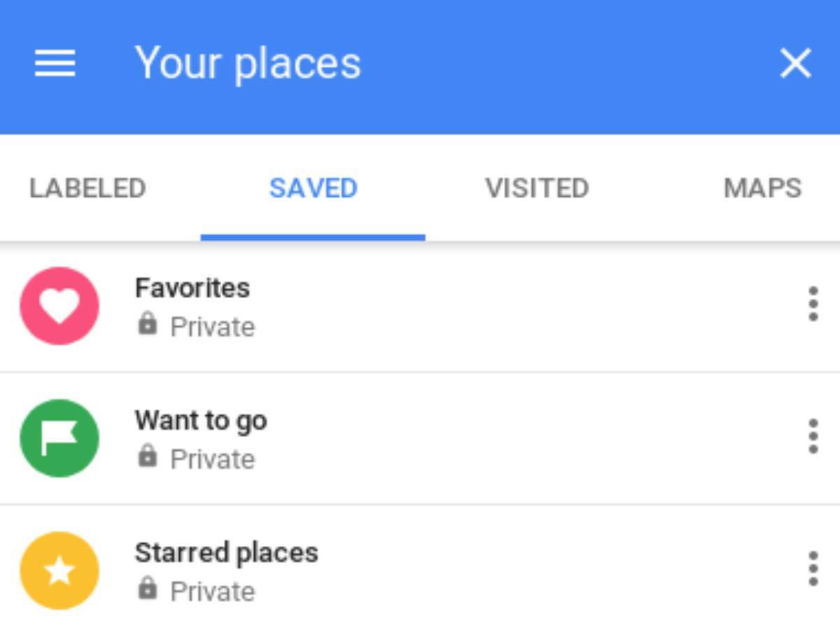Viewport: 840px width, 630px height.
Task: Open the Favorites list
Action: coord(420,307)
